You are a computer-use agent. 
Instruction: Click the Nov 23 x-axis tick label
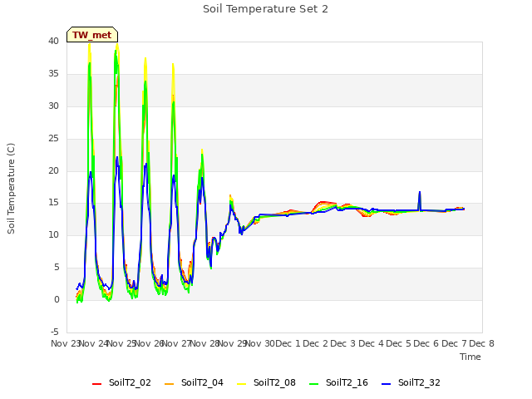65,343
